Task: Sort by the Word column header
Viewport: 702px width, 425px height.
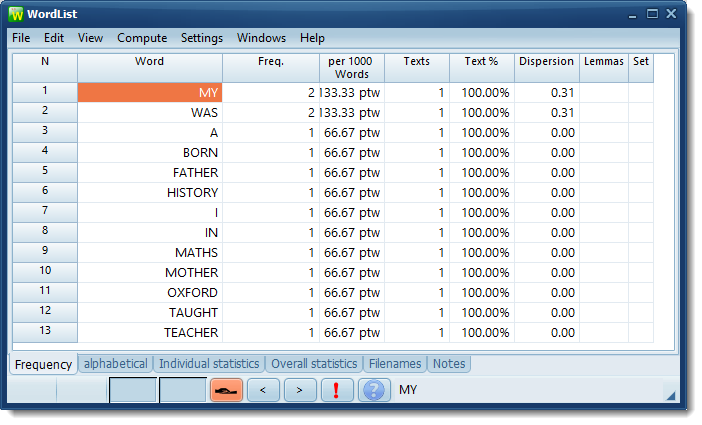Action: tap(150, 68)
